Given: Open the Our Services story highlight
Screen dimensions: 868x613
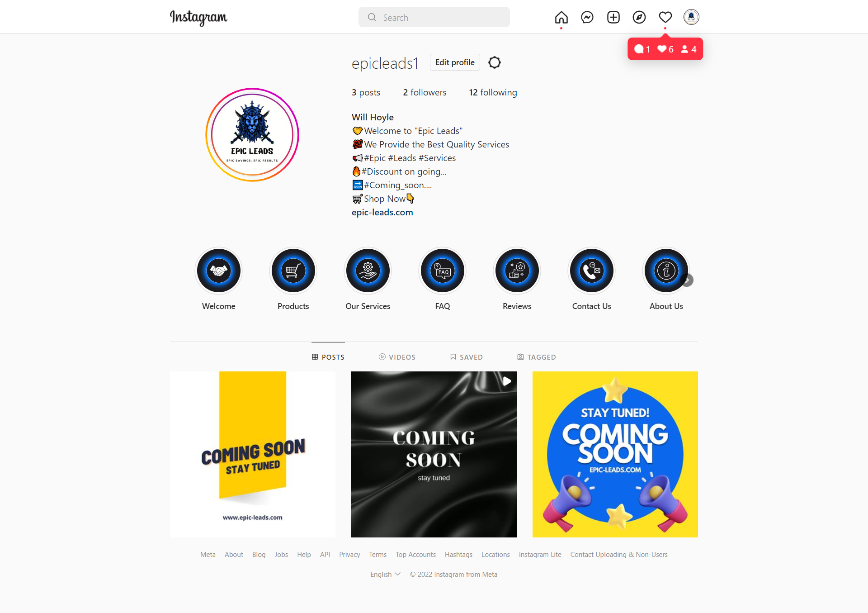Looking at the screenshot, I should click(368, 271).
